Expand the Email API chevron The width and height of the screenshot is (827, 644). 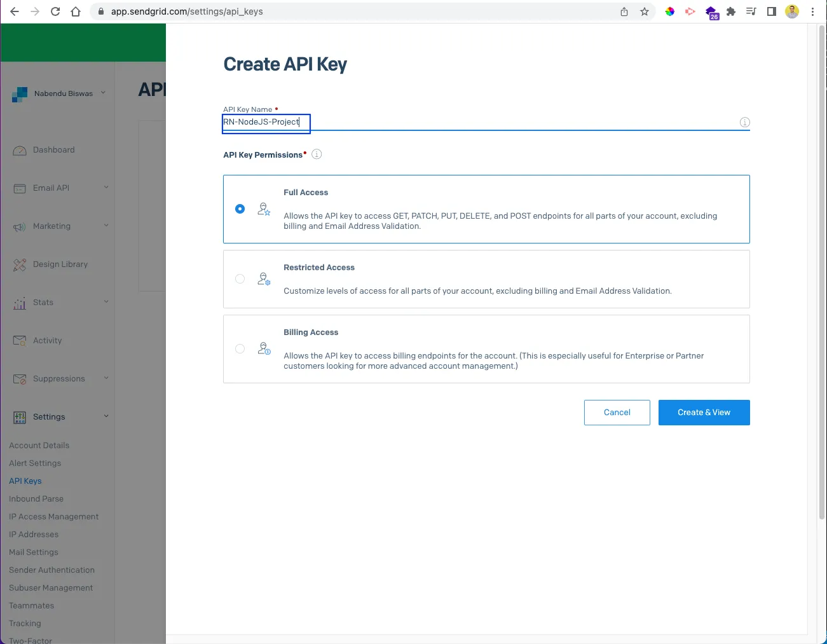106,187
